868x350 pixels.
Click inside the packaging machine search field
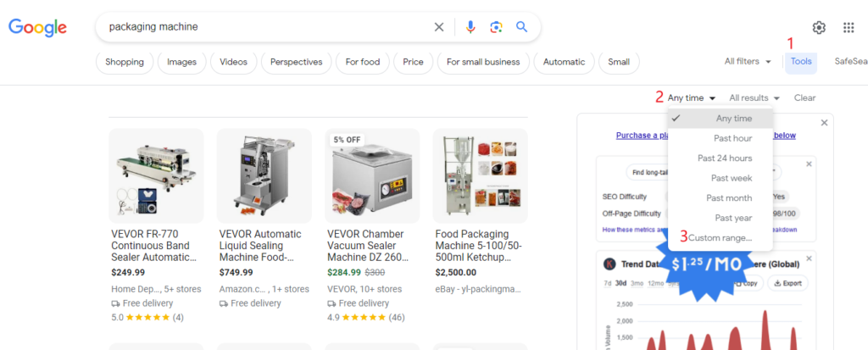265,26
